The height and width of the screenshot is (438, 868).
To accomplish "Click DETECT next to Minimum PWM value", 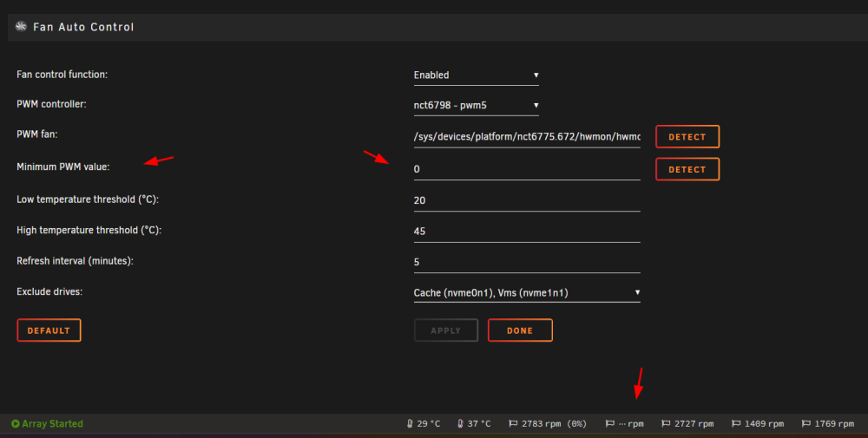I will pos(687,169).
